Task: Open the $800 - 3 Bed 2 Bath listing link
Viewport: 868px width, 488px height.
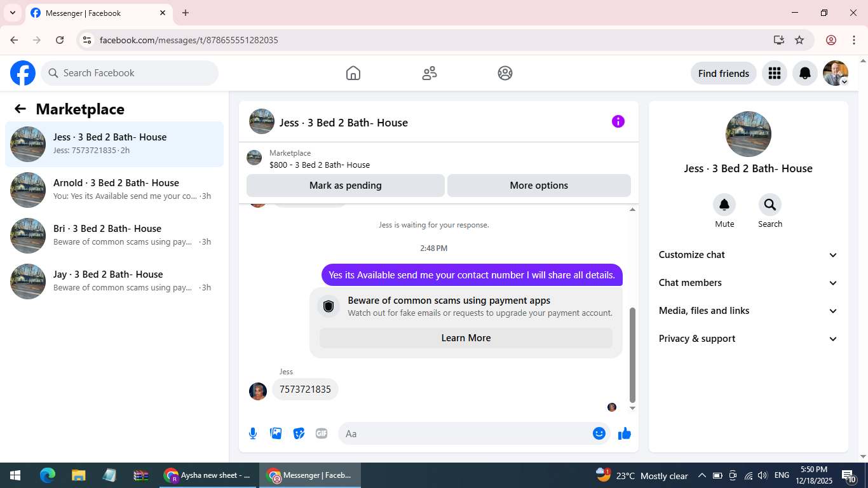Action: tap(320, 165)
